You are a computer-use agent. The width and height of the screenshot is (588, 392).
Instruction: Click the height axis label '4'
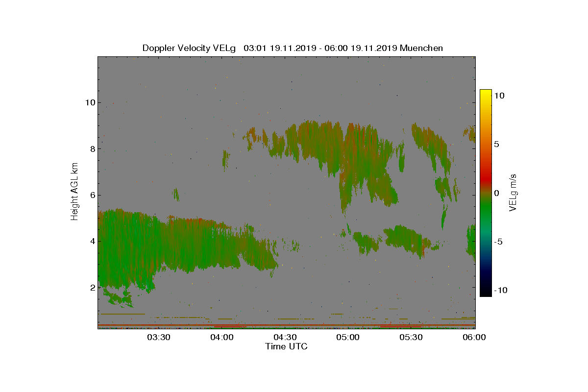[x=92, y=241]
